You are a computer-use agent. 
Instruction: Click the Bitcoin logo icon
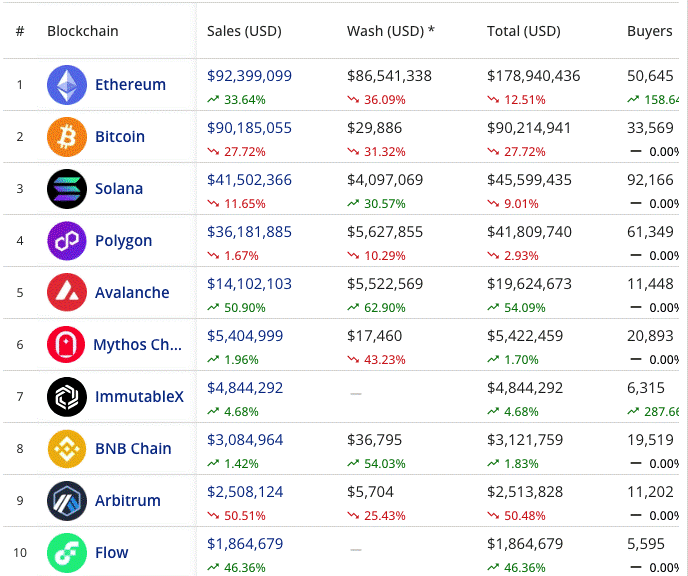pos(67,137)
